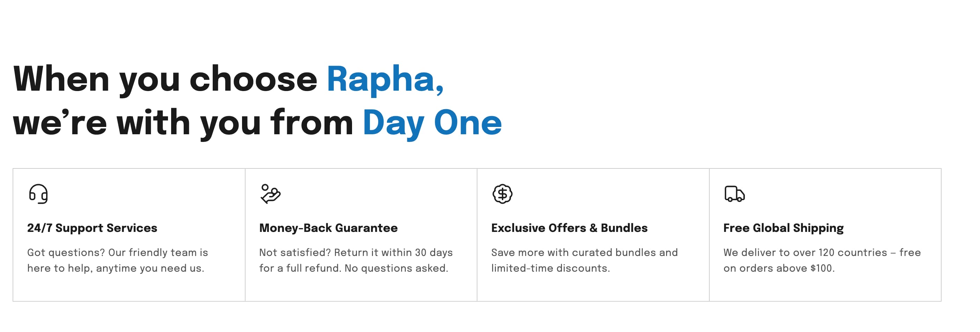Click the curated bundles description text
Viewport: 980px width, 332px height.
pyautogui.click(x=584, y=252)
